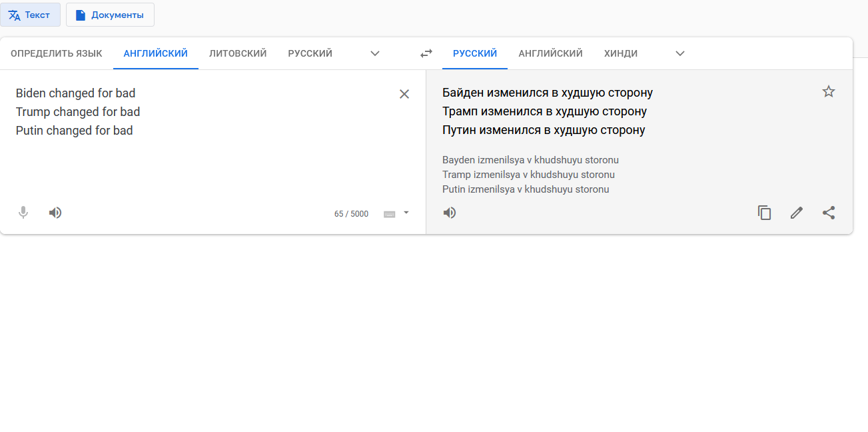Click translation 'Байден изменился в худшую сторону'

tap(548, 93)
